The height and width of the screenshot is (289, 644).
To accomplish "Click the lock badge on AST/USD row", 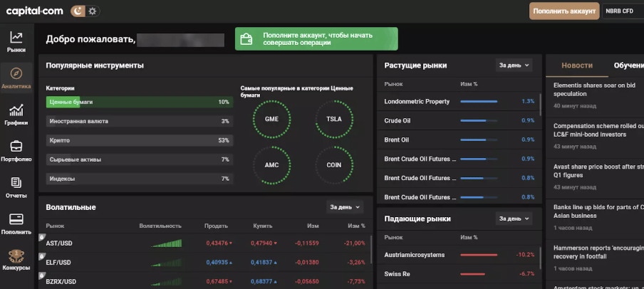I will 41,237.
